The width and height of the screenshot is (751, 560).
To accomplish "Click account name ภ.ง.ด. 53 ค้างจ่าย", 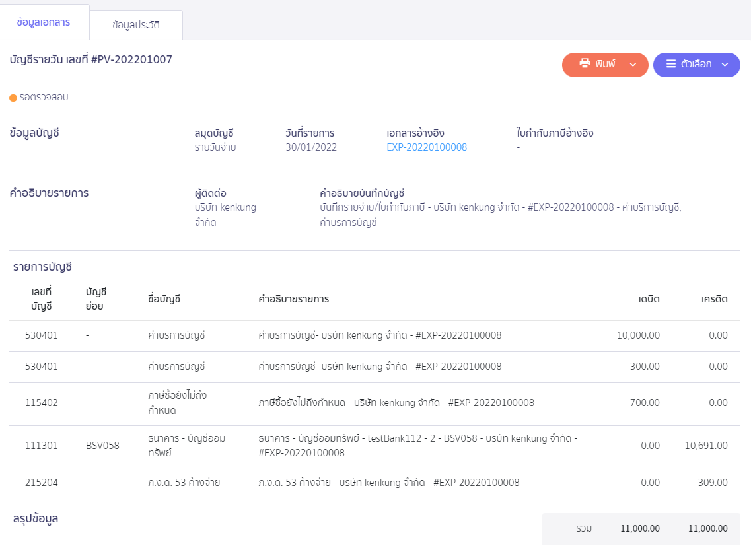I will click(x=184, y=482).
